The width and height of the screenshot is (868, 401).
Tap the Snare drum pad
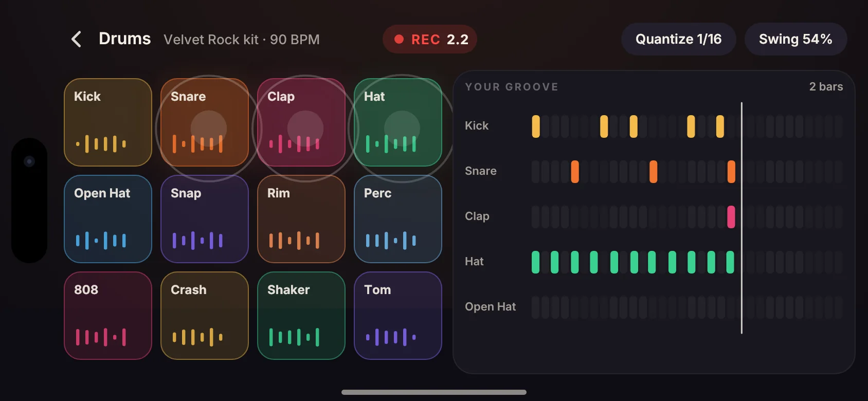(205, 122)
